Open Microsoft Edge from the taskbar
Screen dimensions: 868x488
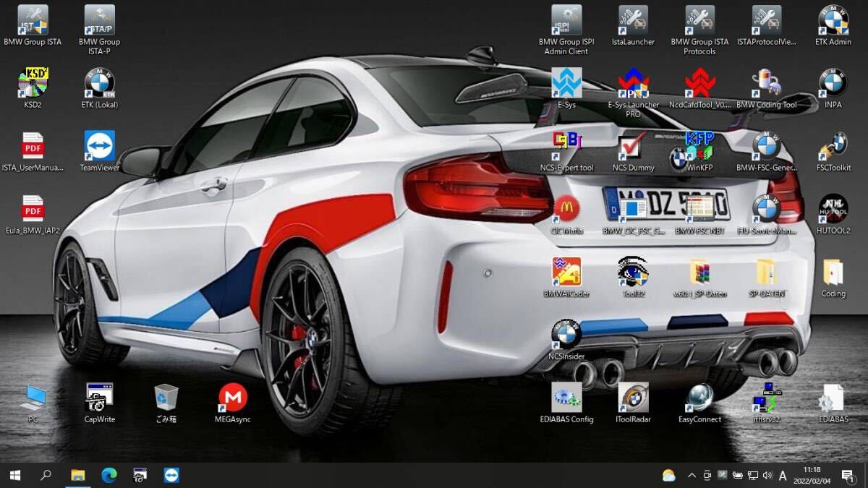click(109, 475)
